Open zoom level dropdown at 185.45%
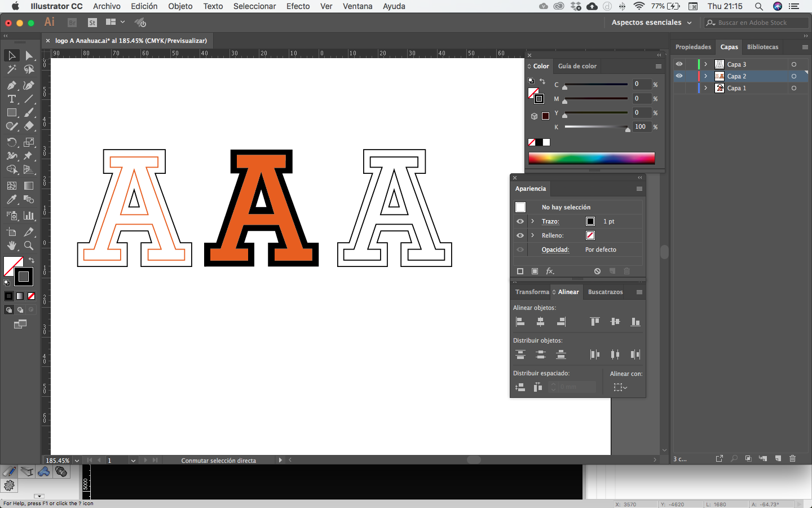This screenshot has width=812, height=508. [77, 461]
